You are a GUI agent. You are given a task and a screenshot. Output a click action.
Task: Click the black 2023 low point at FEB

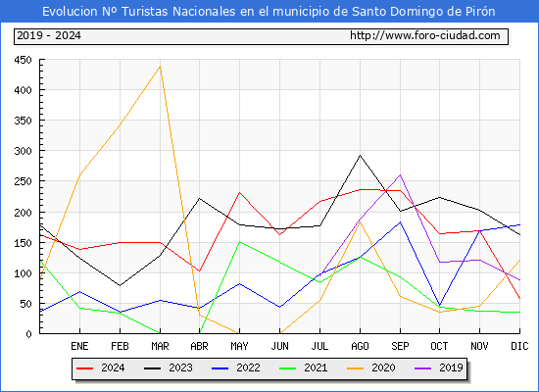pos(120,285)
